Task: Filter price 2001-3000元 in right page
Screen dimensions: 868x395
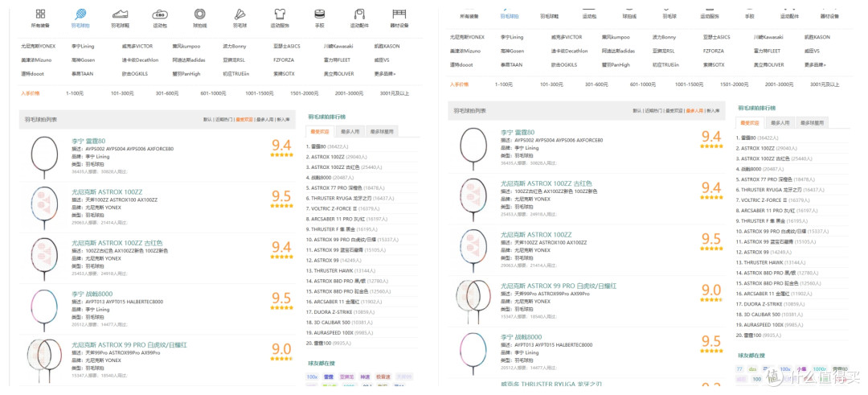Action: 780,84
